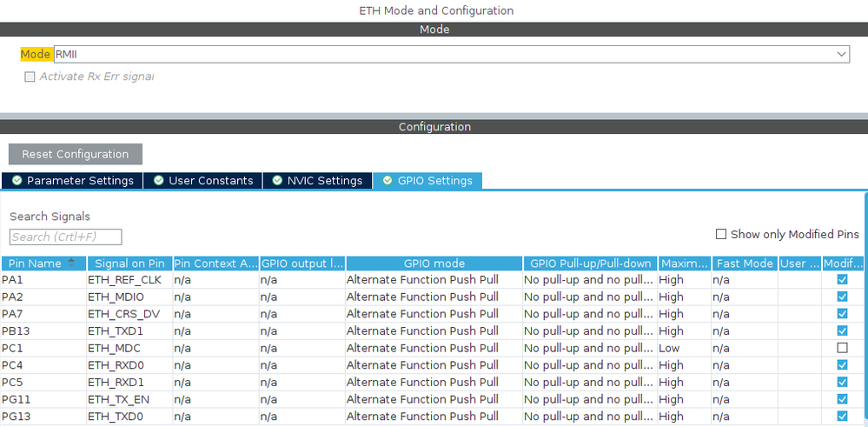Open the NVIC Settings tab
Screen dimensions: 868x427
coord(318,181)
